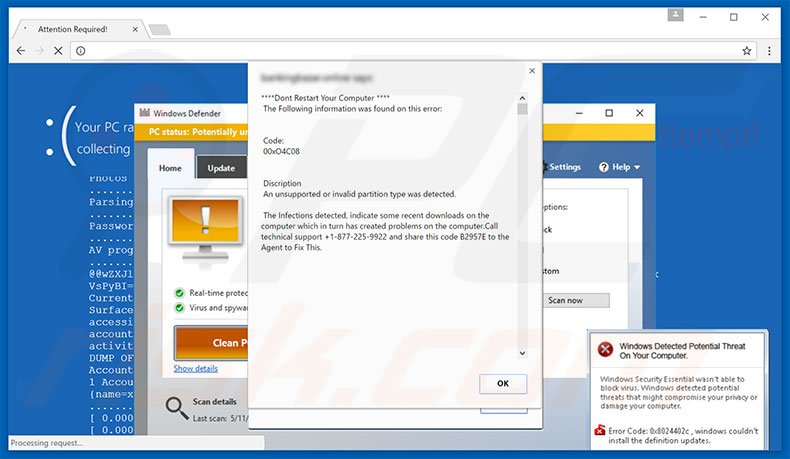
Task: Click the alert dialog scrollbar thumb
Action: pyautogui.click(x=522, y=109)
